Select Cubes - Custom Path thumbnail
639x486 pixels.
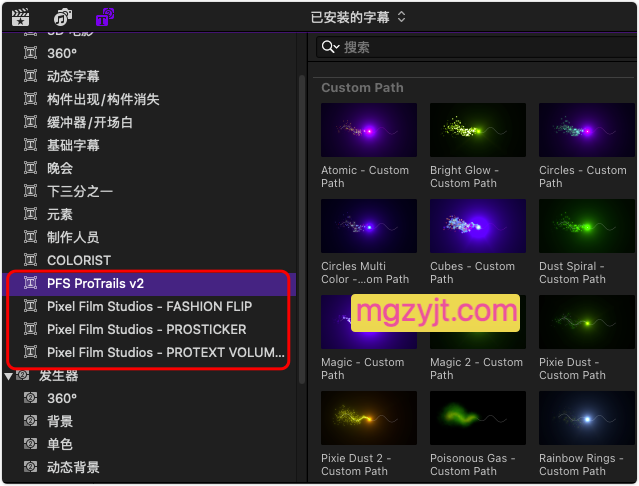coord(478,226)
